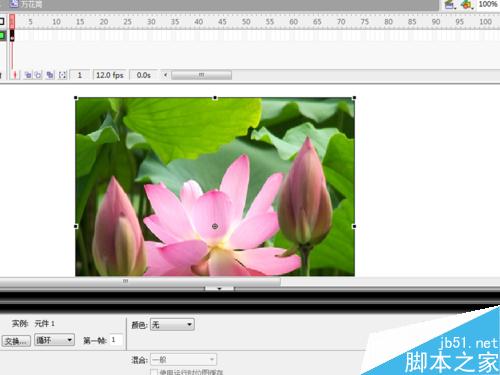Click the timeline horizontal scrollbar thumb

[201, 75]
